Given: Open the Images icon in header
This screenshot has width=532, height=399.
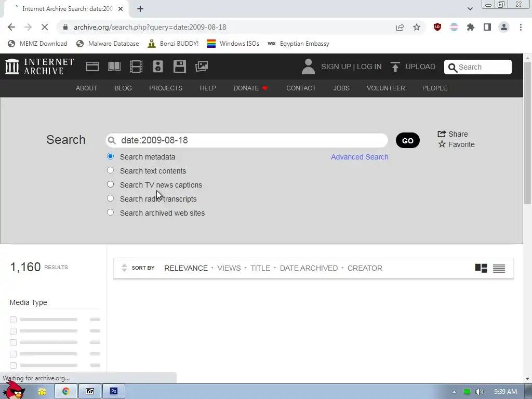Looking at the screenshot, I should [202, 66].
